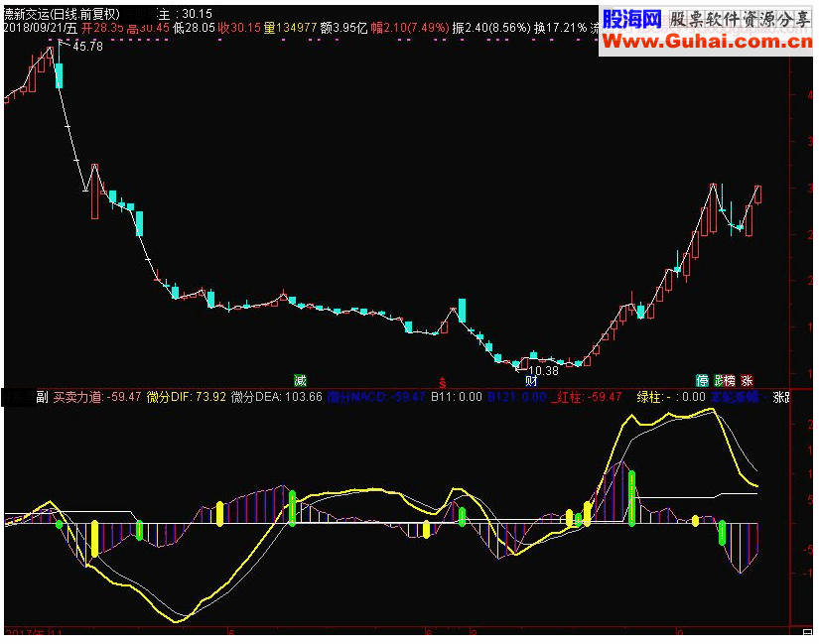The height and width of the screenshot is (644, 819).
Task: Click the 红柱: -59.47 indicator label
Action: click(589, 397)
